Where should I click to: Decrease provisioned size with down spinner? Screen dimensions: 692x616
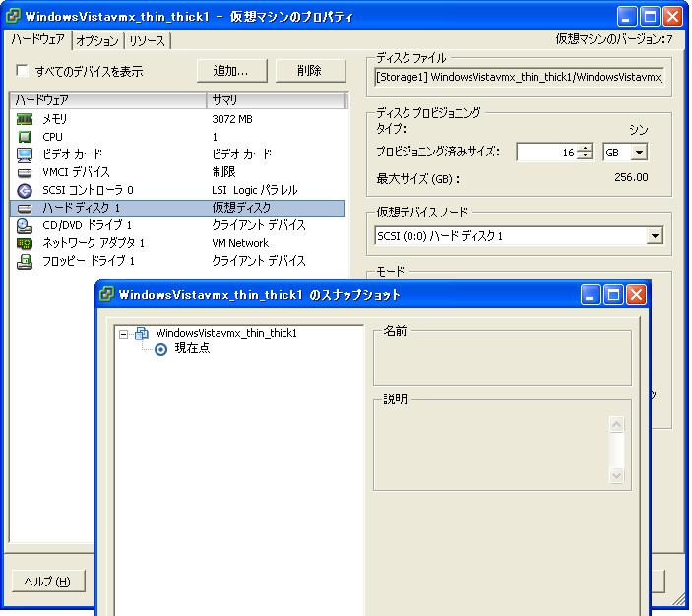pyautogui.click(x=586, y=156)
